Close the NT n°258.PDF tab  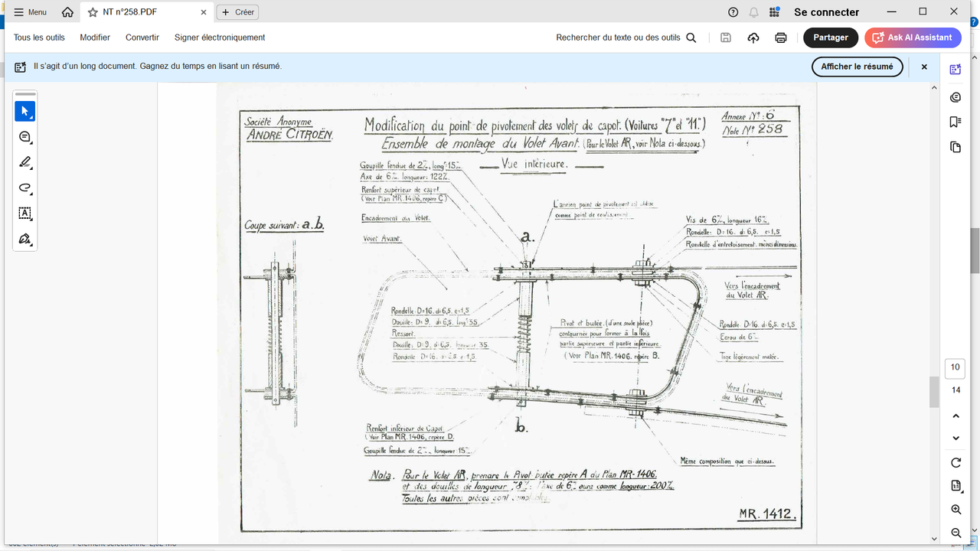click(204, 12)
